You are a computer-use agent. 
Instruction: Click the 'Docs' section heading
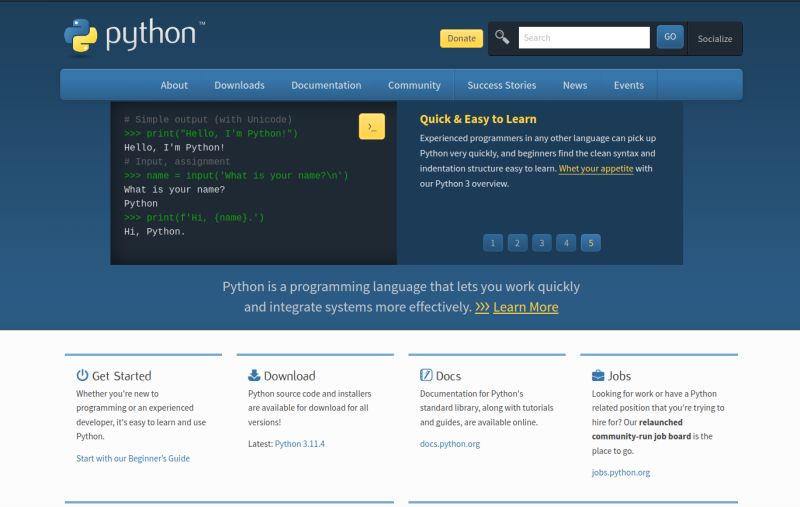(x=448, y=376)
